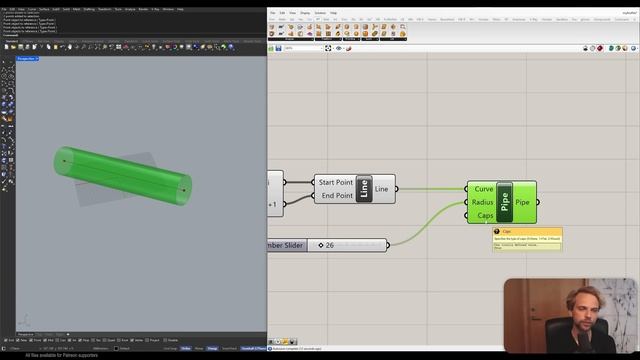Toggle the Disable osnap checkbox
The width and height of the screenshot is (640, 360).
point(164,340)
